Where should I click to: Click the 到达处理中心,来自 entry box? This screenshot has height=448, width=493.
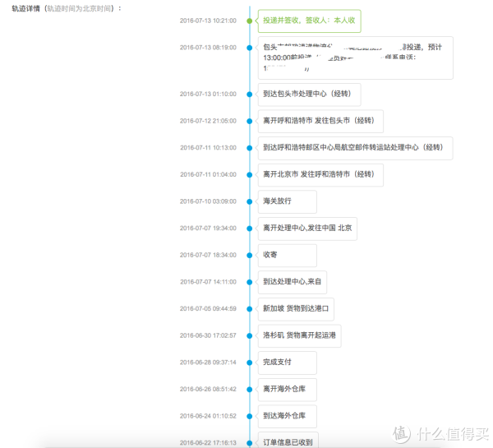292,282
